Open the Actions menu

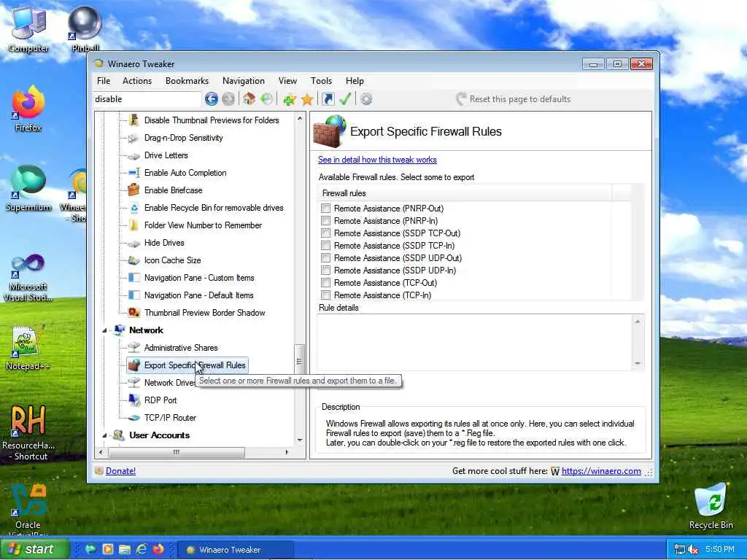tap(136, 81)
